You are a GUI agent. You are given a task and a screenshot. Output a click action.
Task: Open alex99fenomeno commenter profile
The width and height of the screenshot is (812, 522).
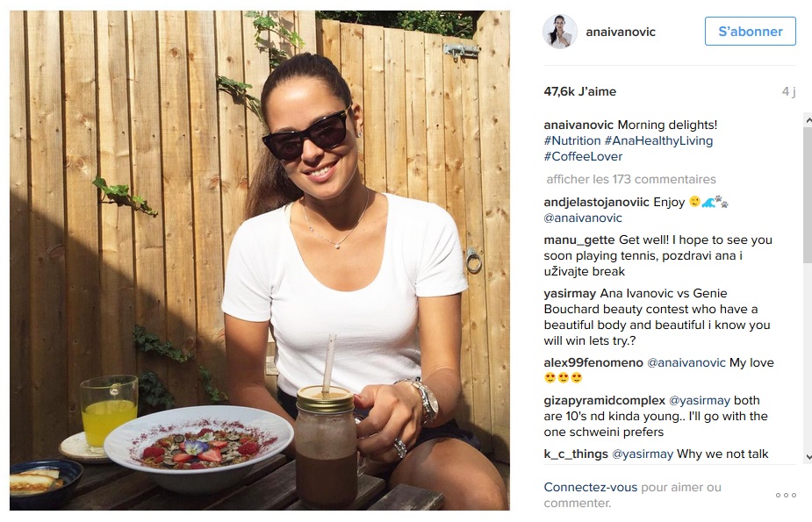pos(593,362)
